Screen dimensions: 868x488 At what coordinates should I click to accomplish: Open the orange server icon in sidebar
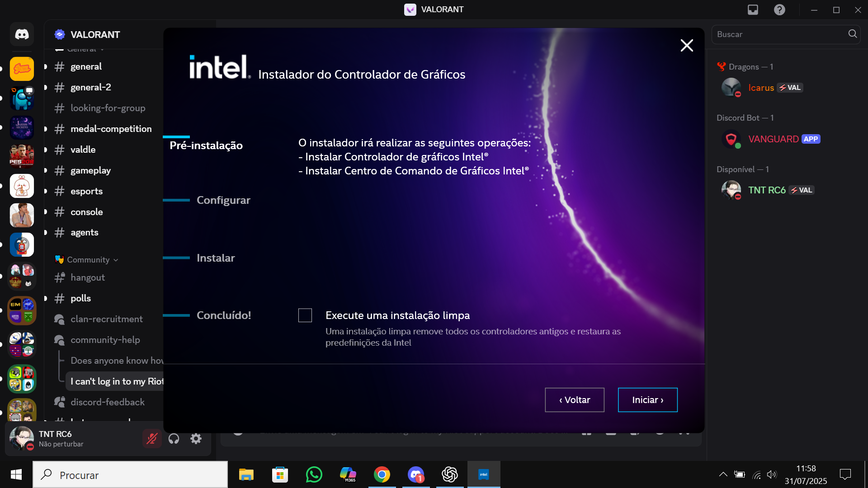[x=22, y=69]
